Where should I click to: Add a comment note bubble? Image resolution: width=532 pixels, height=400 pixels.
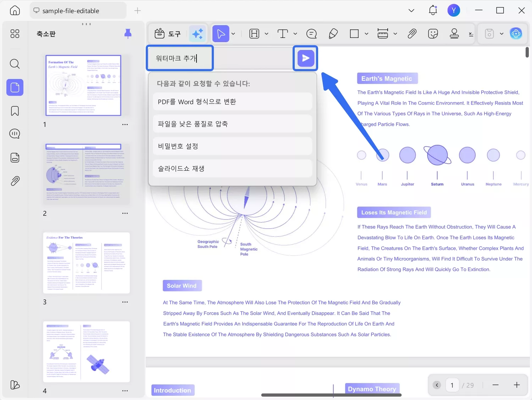point(311,34)
